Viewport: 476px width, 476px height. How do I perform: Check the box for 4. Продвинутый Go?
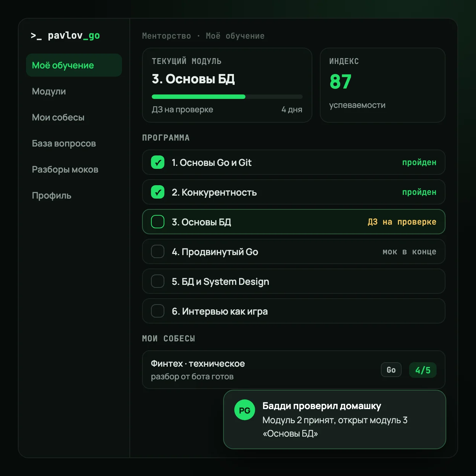(x=158, y=251)
